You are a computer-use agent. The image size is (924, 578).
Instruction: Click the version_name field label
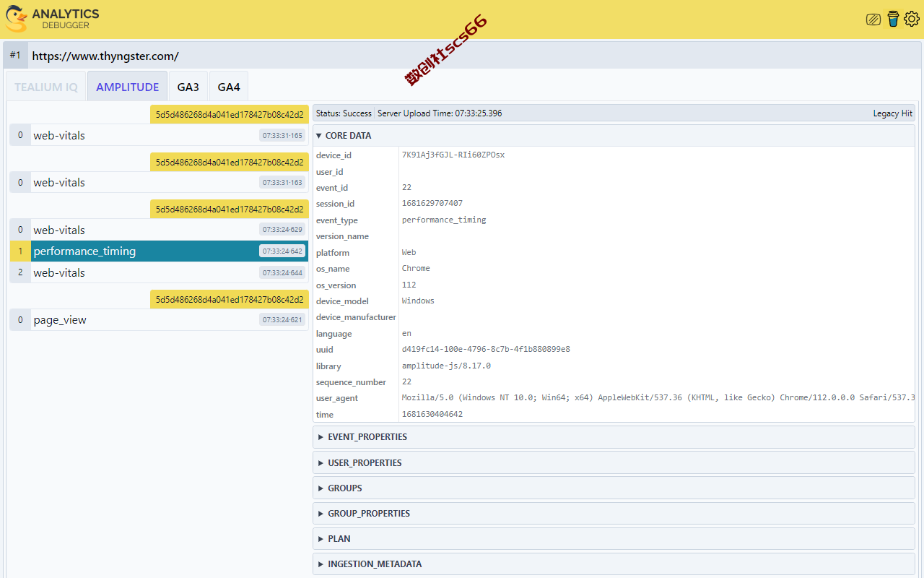(x=342, y=236)
